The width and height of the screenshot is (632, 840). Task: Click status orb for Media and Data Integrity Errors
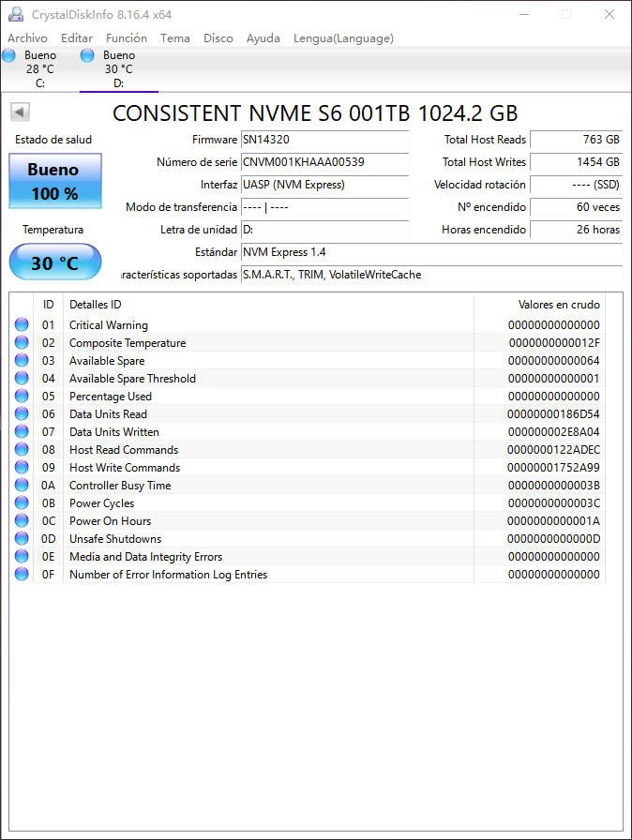click(x=22, y=556)
